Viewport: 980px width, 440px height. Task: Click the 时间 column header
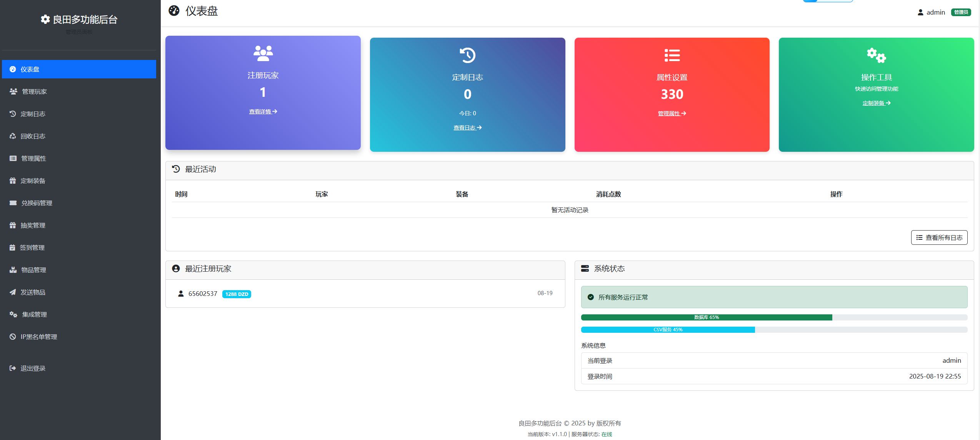(181, 194)
